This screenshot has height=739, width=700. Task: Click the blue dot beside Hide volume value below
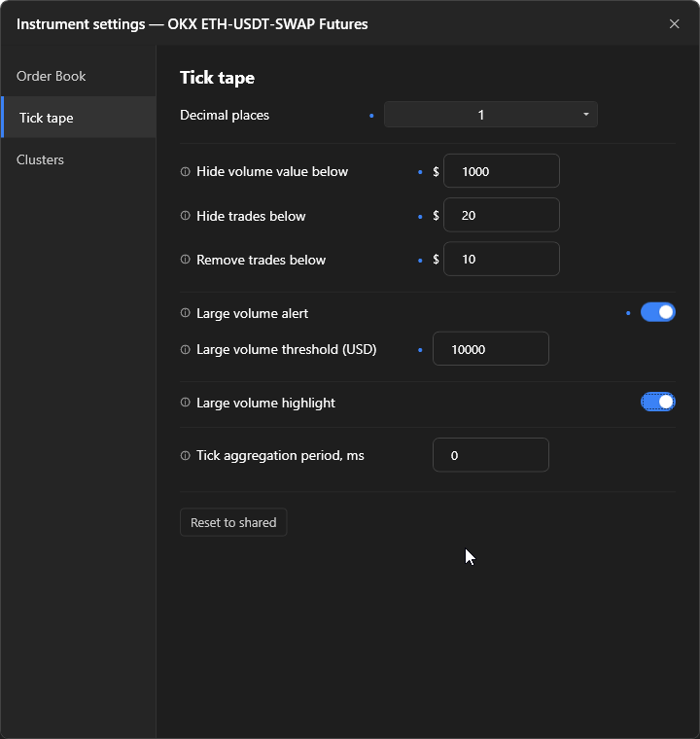coord(420,172)
